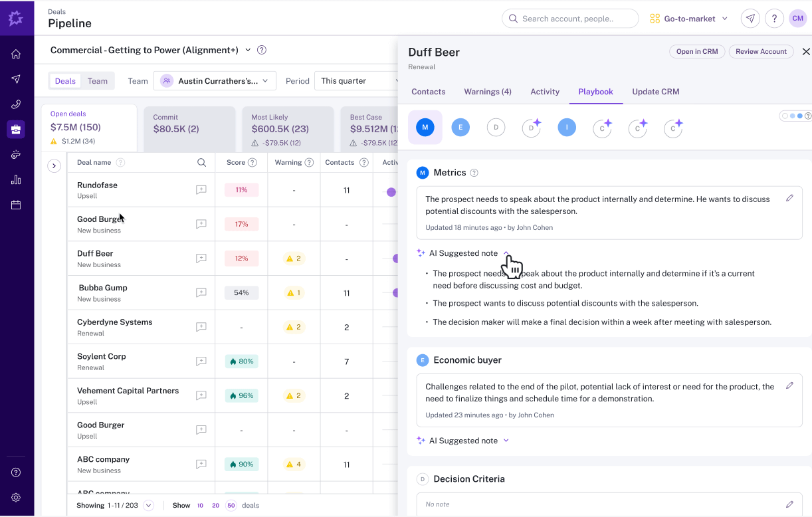The image size is (812, 517).
Task: Expand the AI Suggested note under Economic buyer
Action: pos(506,440)
